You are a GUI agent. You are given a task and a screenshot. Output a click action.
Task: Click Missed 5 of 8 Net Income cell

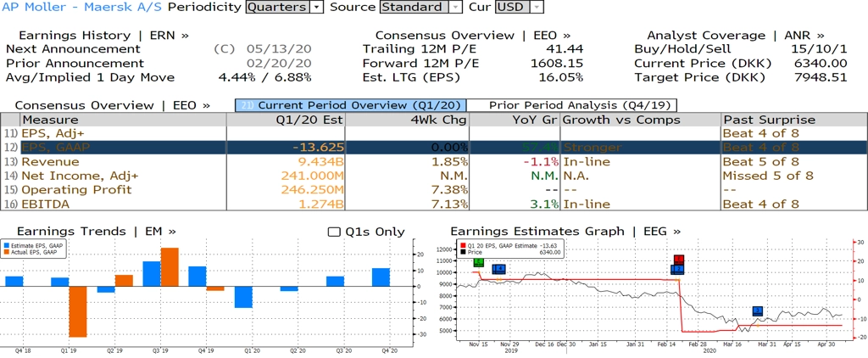pyautogui.click(x=768, y=176)
